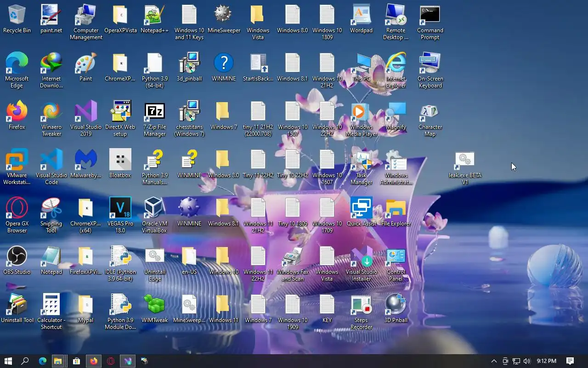Open the volume control in tray
Image resolution: width=588 pixels, height=368 pixels.
pos(527,361)
